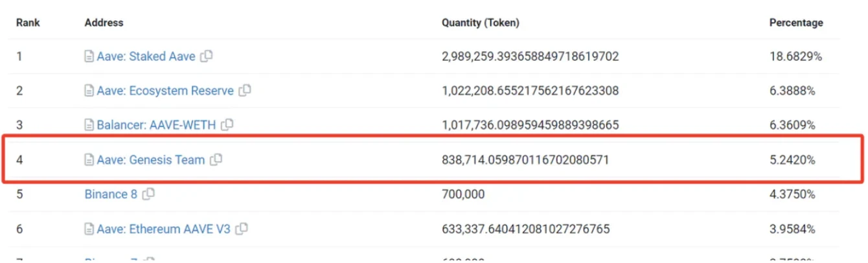Copy the Aave: Staked Aave address
The width and height of the screenshot is (868, 263).
coord(207,56)
